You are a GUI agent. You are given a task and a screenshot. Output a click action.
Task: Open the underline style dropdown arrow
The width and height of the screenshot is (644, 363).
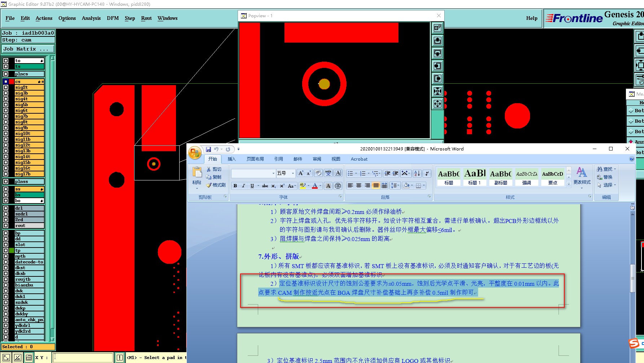pos(258,186)
